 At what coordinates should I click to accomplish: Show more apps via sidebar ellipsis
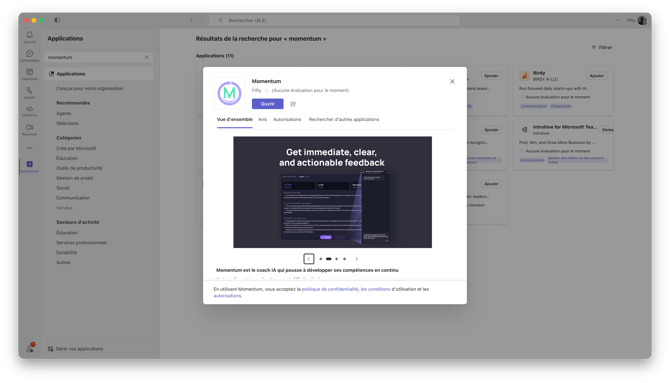(x=29, y=148)
